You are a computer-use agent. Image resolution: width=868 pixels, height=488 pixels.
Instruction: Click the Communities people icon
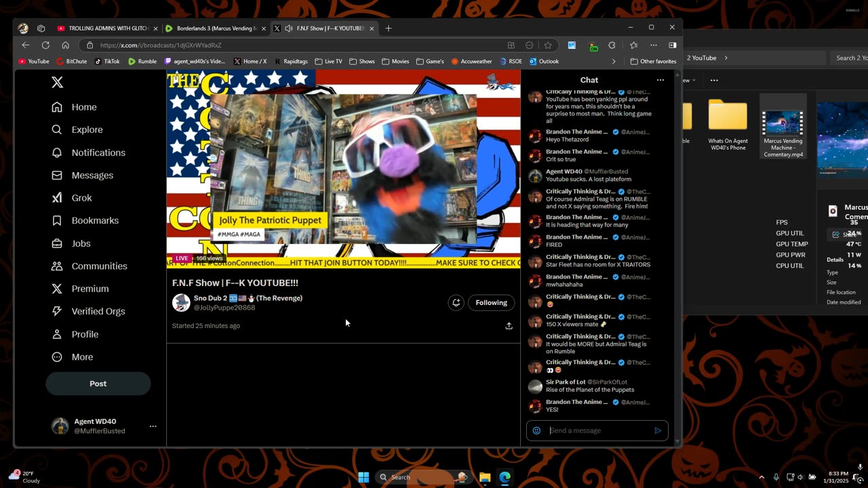[x=57, y=266]
